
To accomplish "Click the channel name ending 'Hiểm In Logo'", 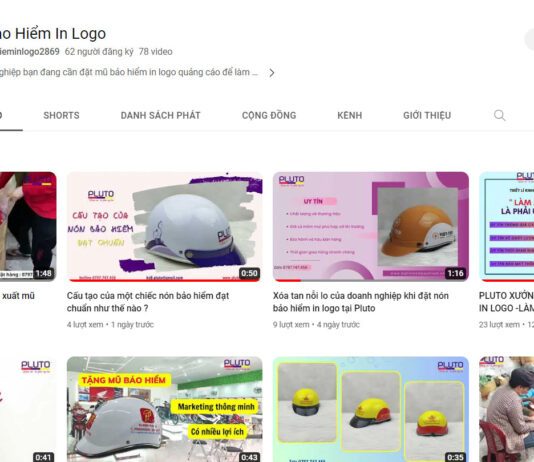I will click(53, 33).
